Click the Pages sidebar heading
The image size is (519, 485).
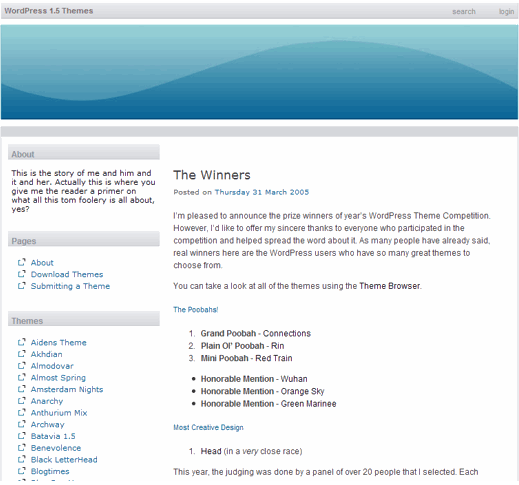(x=84, y=239)
